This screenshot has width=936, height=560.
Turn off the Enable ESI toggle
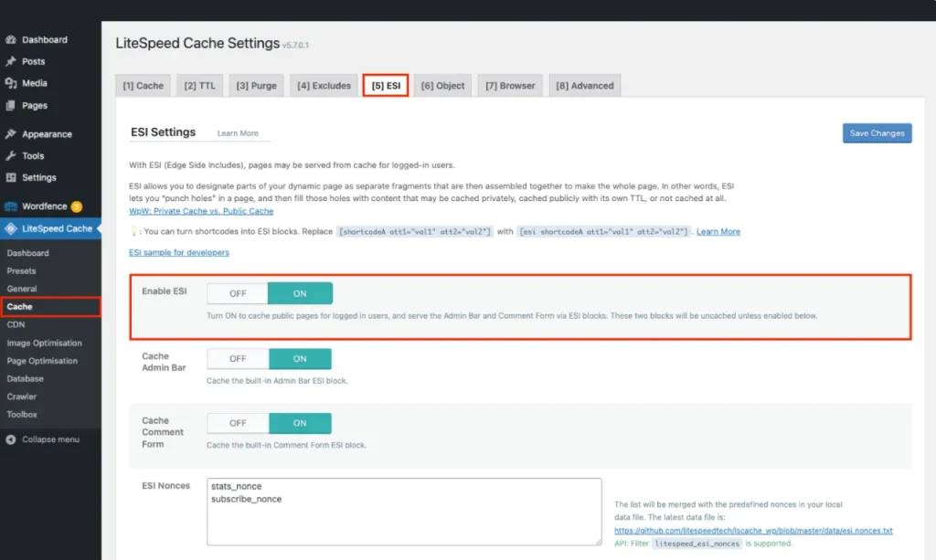[237, 292]
